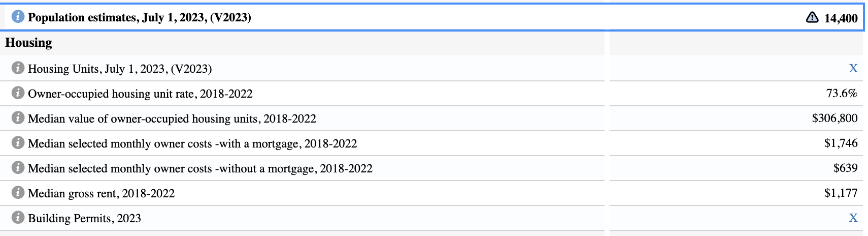Click the Median gross rent, 2018-2022 label
The width and height of the screenshot is (868, 236).
pos(101,193)
